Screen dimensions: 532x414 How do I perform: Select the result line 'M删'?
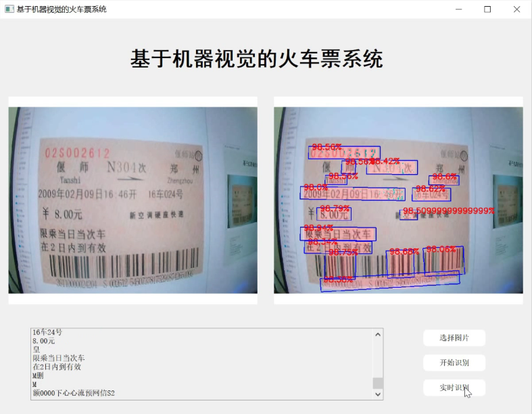click(x=38, y=376)
